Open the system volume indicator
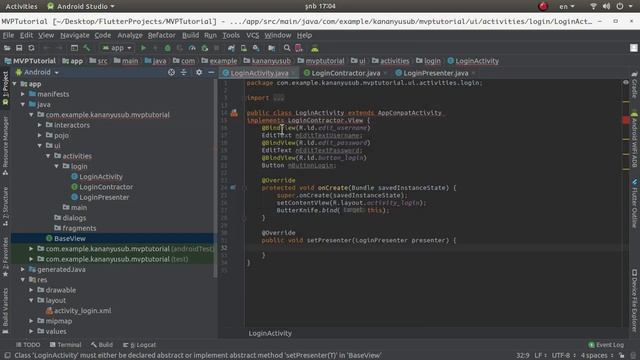 coord(607,6)
